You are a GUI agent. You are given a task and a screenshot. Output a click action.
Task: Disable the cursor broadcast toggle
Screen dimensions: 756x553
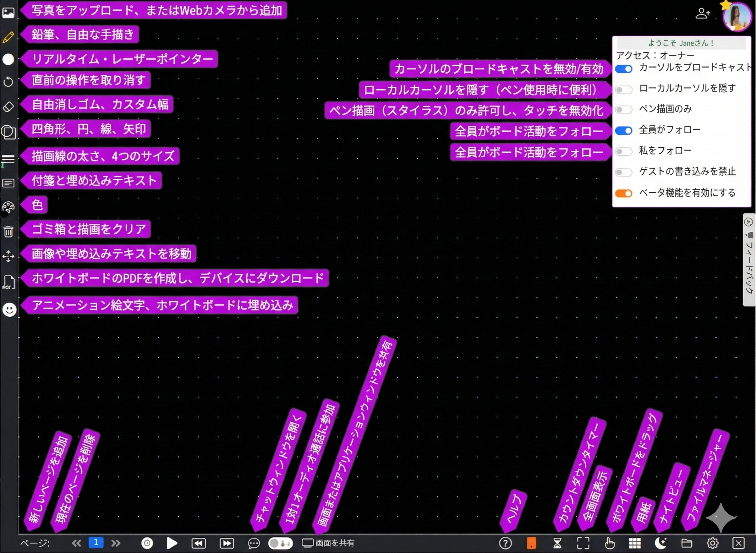(623, 69)
